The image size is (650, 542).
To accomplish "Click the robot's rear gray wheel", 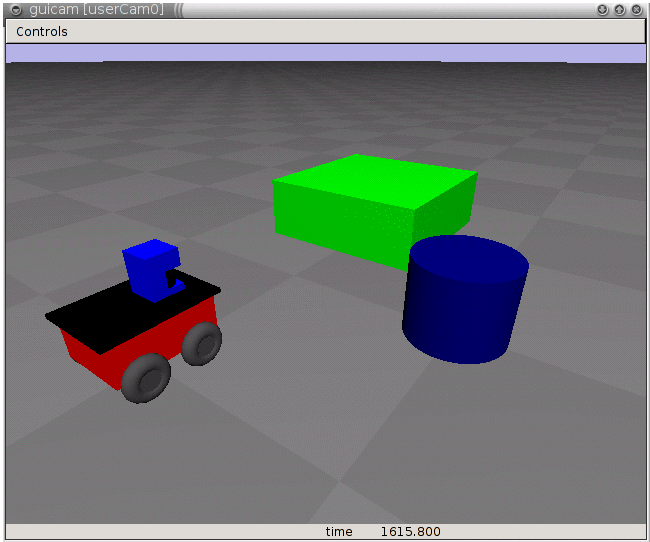I will pos(204,342).
